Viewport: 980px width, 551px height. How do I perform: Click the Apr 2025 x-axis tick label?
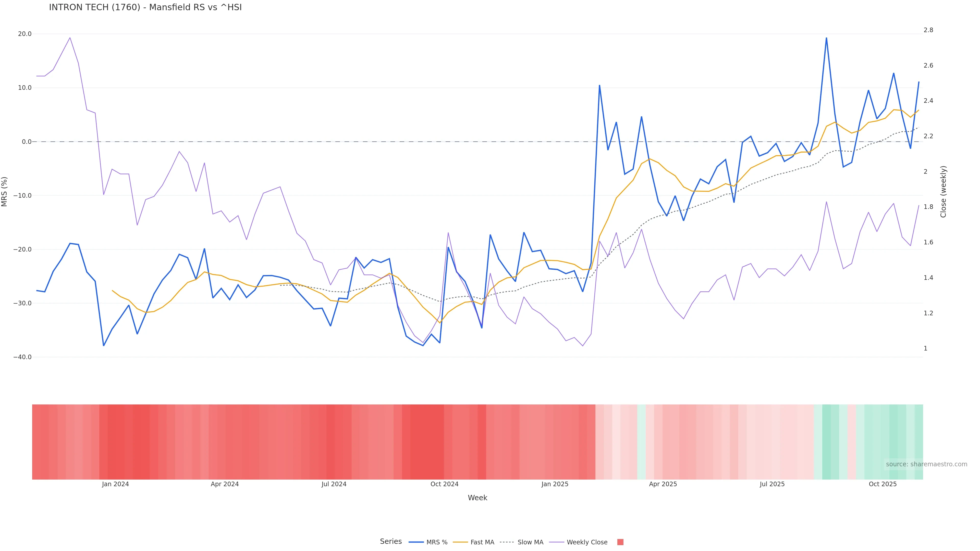663,484
